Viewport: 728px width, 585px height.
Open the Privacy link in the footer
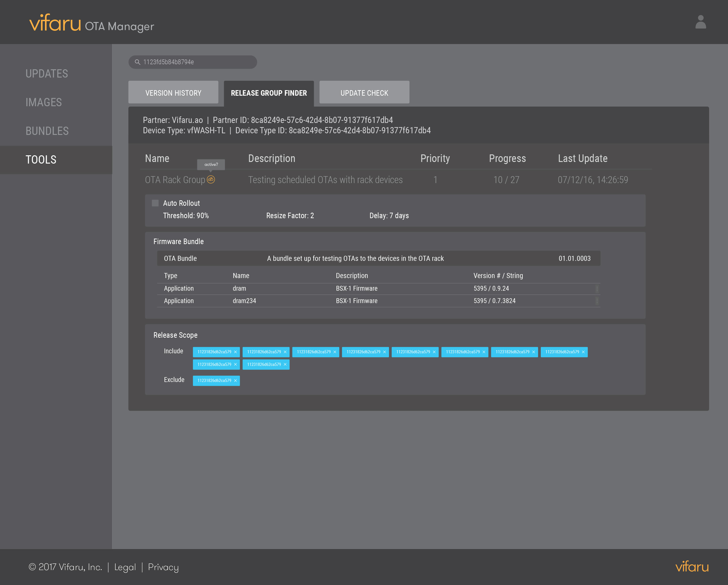[x=163, y=567]
